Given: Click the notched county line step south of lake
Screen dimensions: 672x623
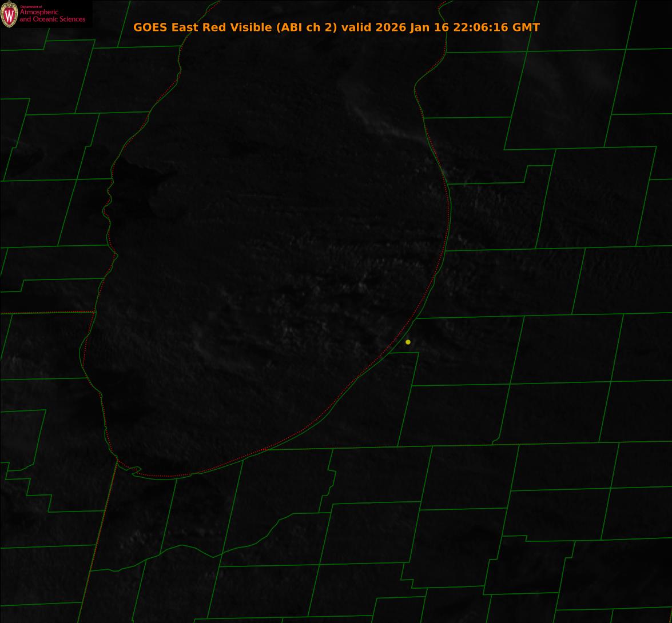Looking at the screenshot, I should click(332, 480).
